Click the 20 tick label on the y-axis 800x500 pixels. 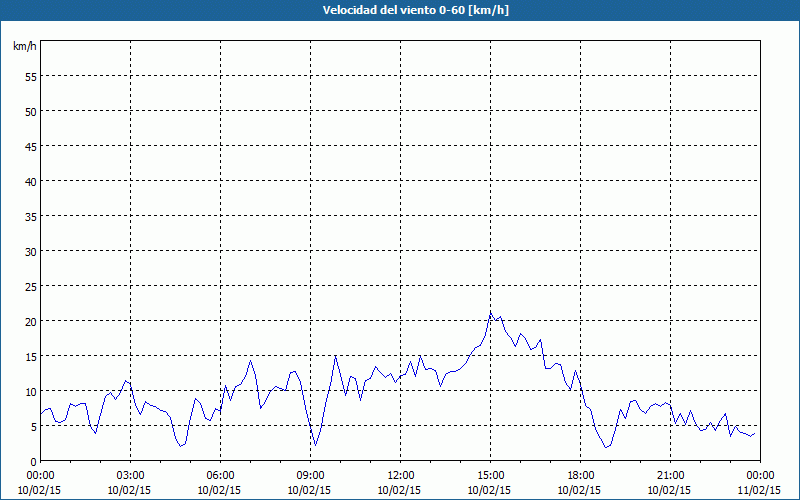(30, 321)
